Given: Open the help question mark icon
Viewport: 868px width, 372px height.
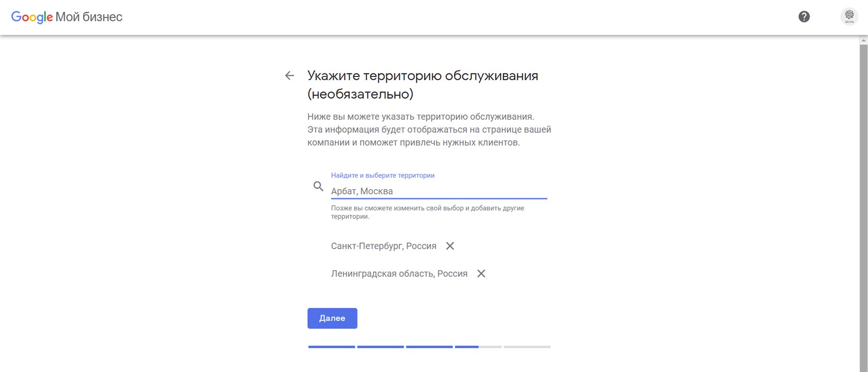Looking at the screenshot, I should point(804,17).
